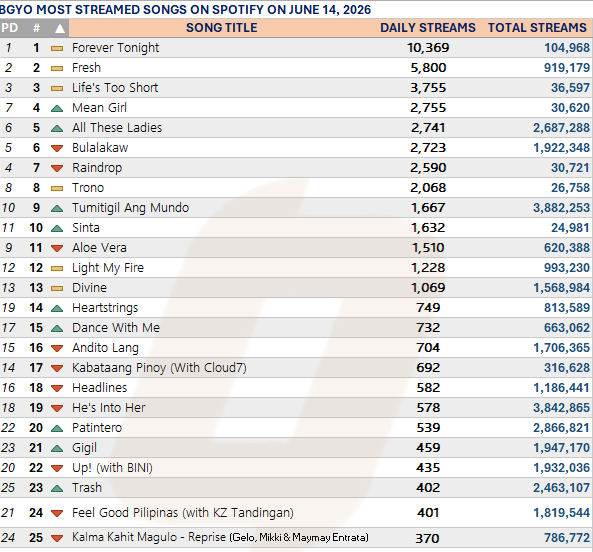Click total streams value 1,568,984

tap(562, 288)
